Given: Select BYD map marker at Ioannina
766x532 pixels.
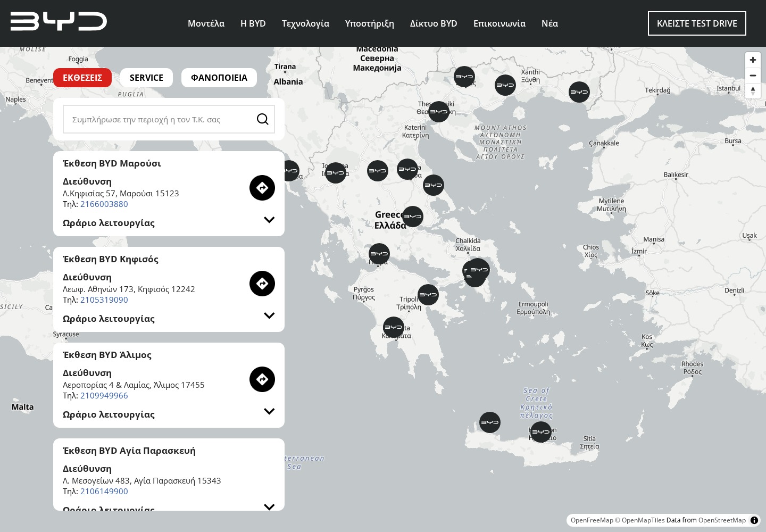Looking at the screenshot, I should coord(336,173).
